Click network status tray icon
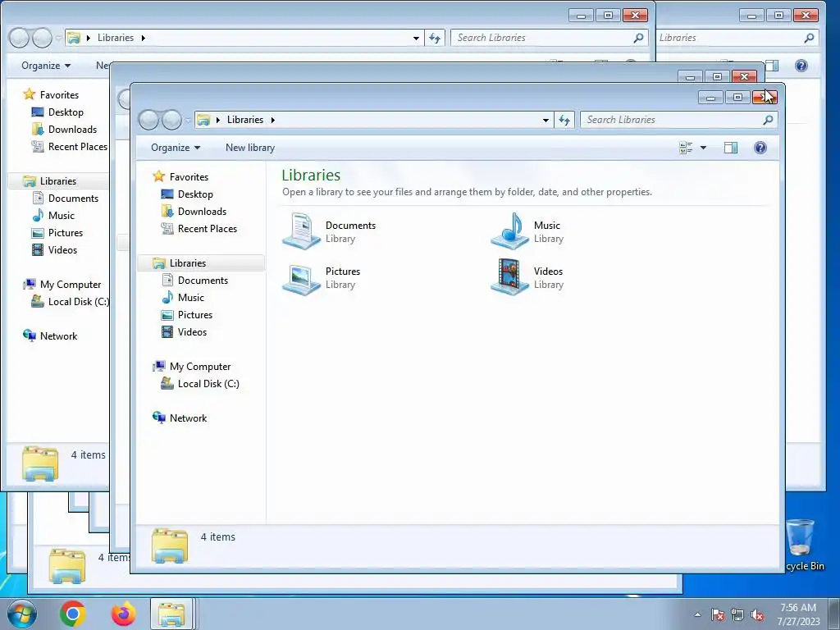Viewport: 840px width, 630px height. (737, 614)
